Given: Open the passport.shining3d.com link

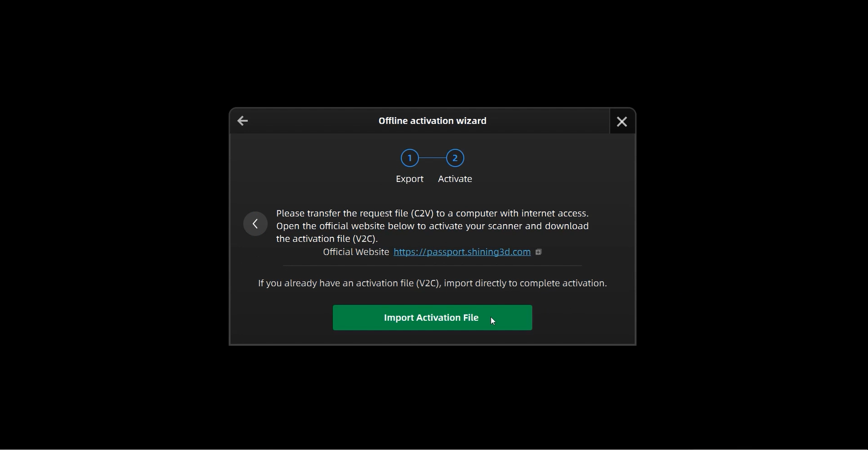Looking at the screenshot, I should (x=462, y=252).
